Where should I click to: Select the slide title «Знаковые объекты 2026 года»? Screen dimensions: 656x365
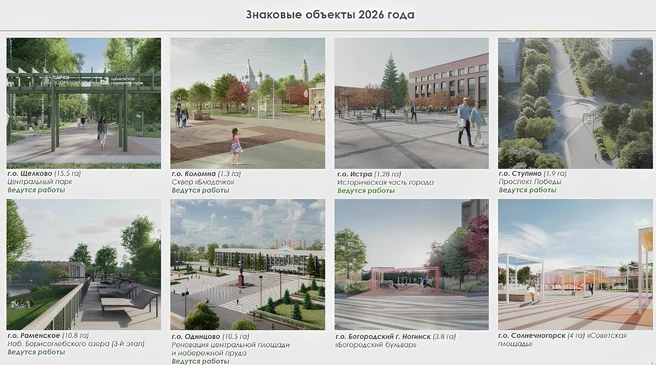click(x=330, y=15)
